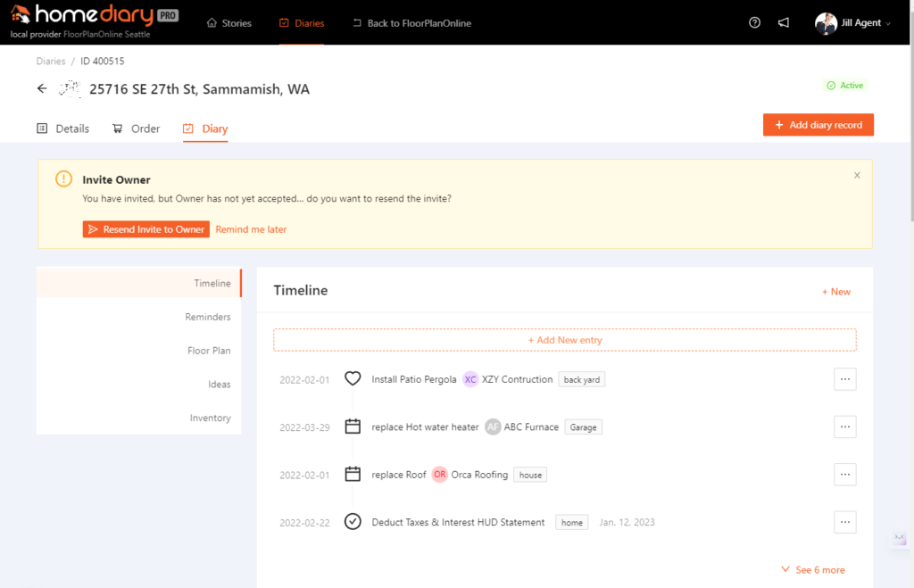This screenshot has width=914, height=588.
Task: Open the options menu for Install Patio Pergola
Action: click(844, 379)
